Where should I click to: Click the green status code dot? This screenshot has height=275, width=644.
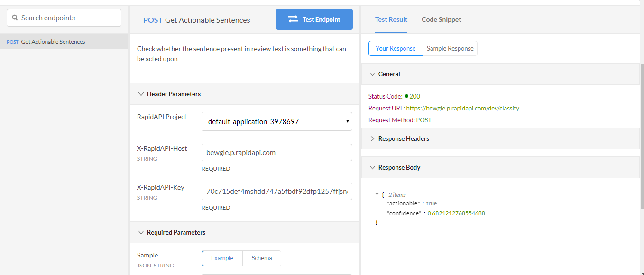click(407, 96)
